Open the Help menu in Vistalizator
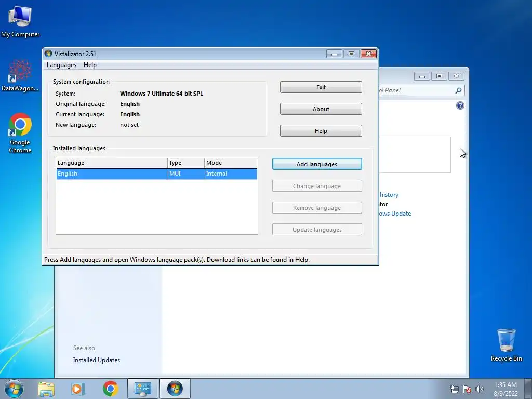532x399 pixels. [90, 65]
